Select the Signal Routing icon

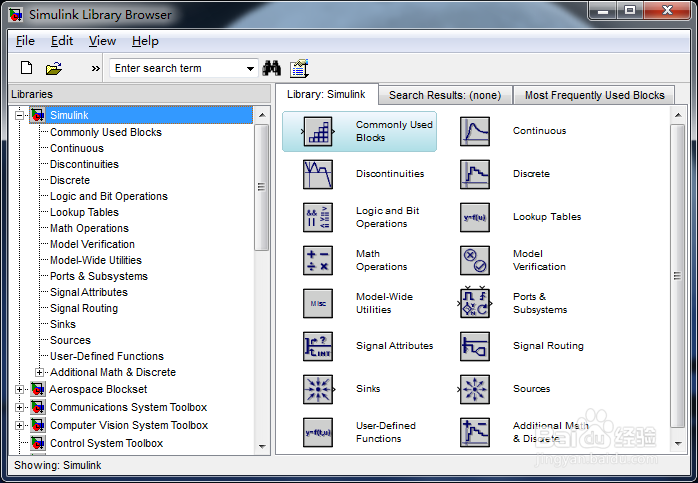click(475, 346)
